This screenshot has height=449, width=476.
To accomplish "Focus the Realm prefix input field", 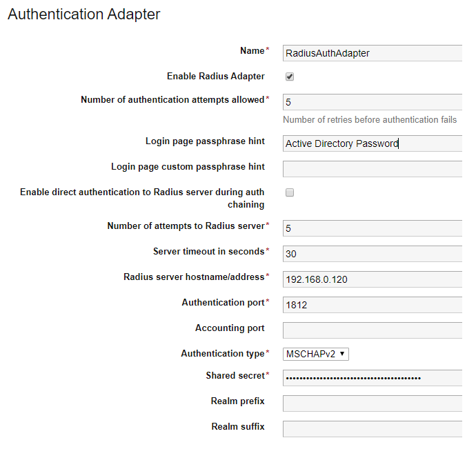I will (x=373, y=403).
